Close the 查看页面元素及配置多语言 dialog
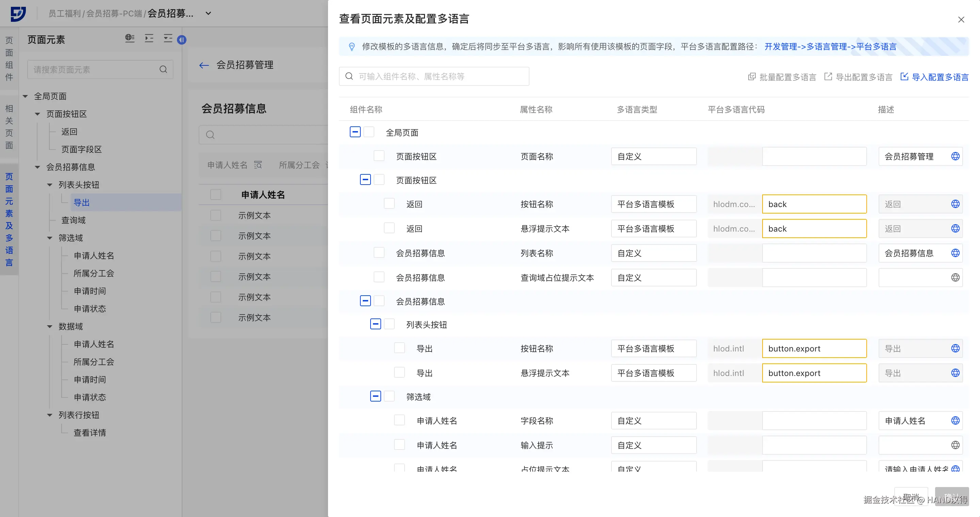The image size is (980, 517). [961, 19]
